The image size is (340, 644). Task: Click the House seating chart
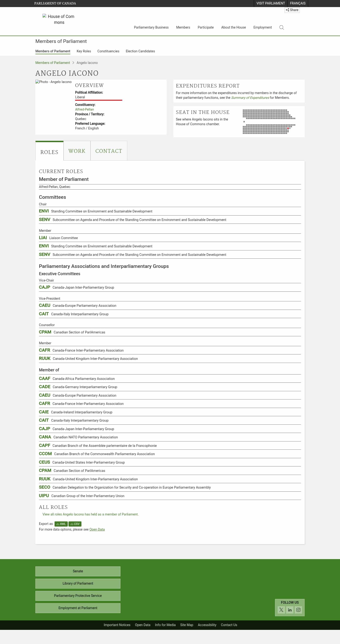[x=269, y=122]
